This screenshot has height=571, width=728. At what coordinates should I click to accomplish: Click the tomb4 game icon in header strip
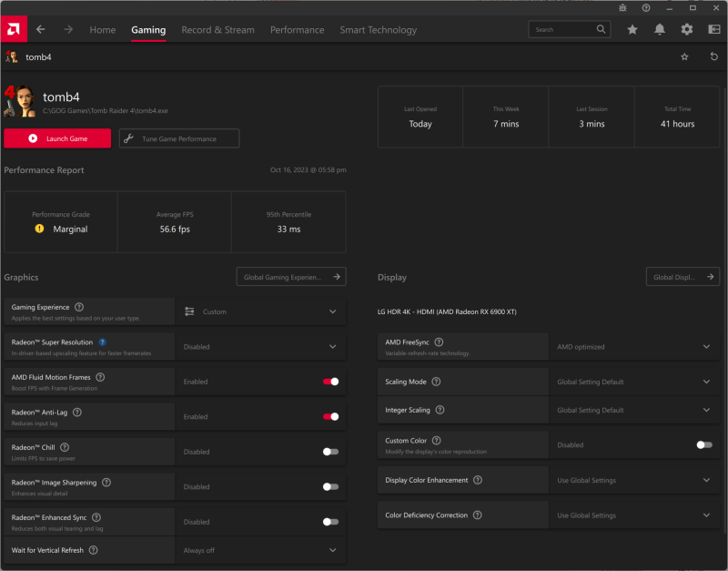[x=12, y=56]
